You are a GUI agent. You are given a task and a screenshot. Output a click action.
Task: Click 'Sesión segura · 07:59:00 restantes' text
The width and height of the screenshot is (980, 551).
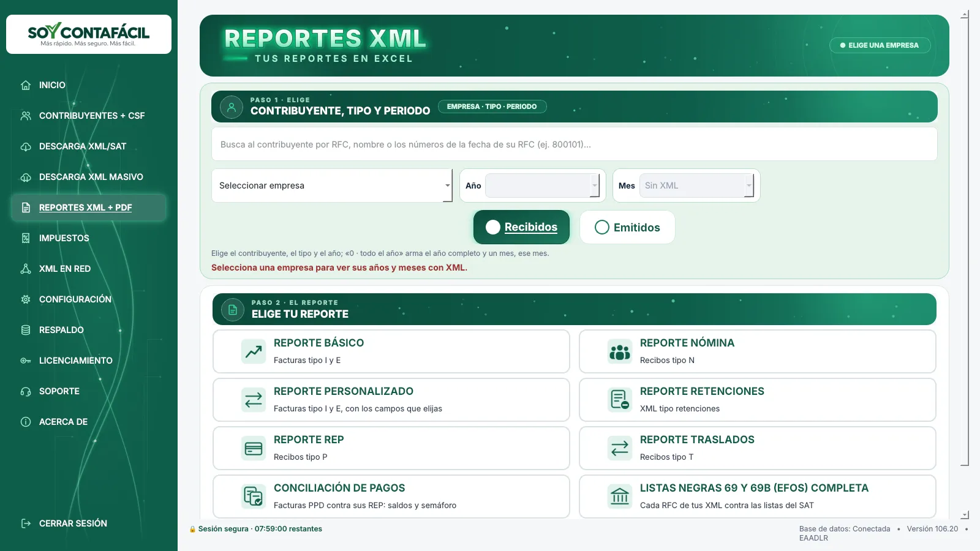(260, 529)
